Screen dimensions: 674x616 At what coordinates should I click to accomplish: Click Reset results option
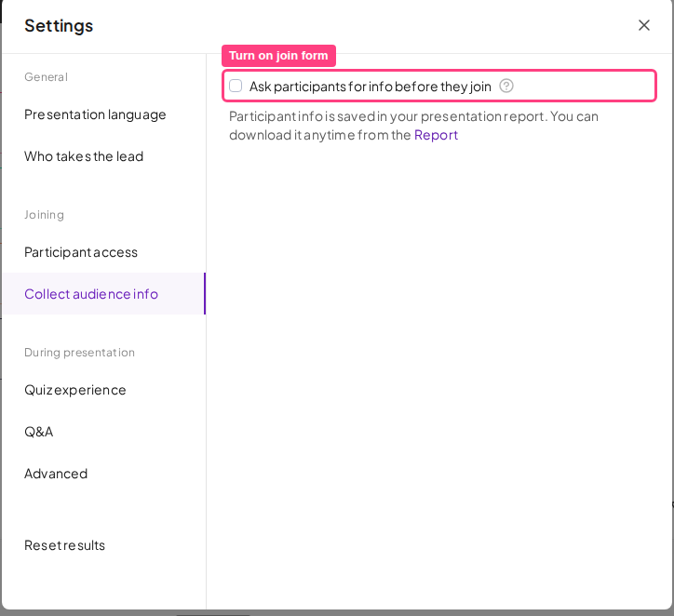point(103,545)
